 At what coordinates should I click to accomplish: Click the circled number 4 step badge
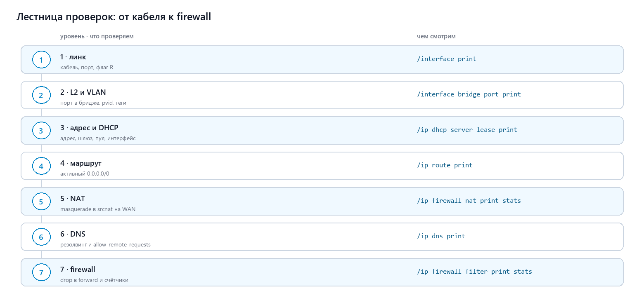41,166
